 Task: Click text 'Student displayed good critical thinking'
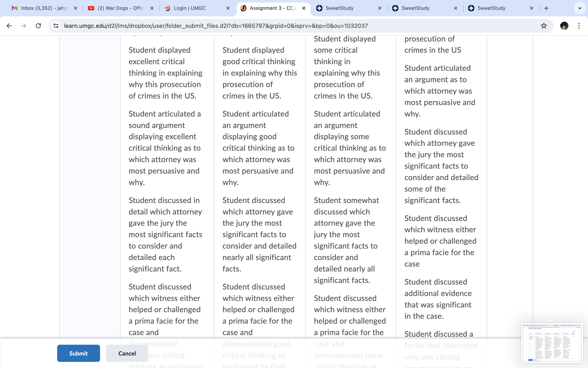(259, 56)
